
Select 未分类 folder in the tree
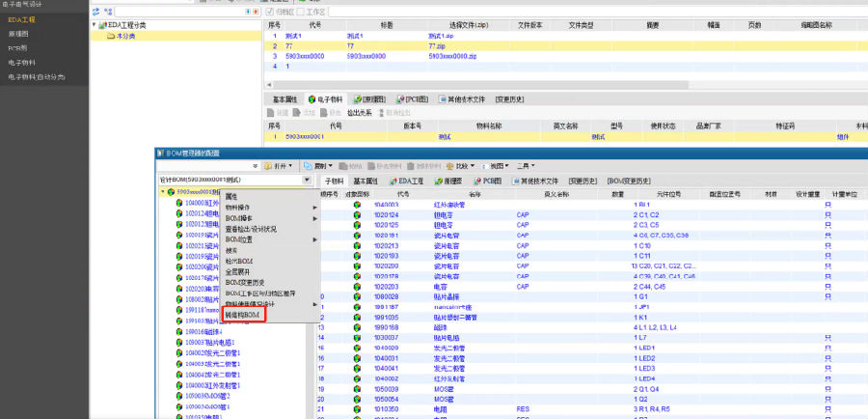[120, 36]
